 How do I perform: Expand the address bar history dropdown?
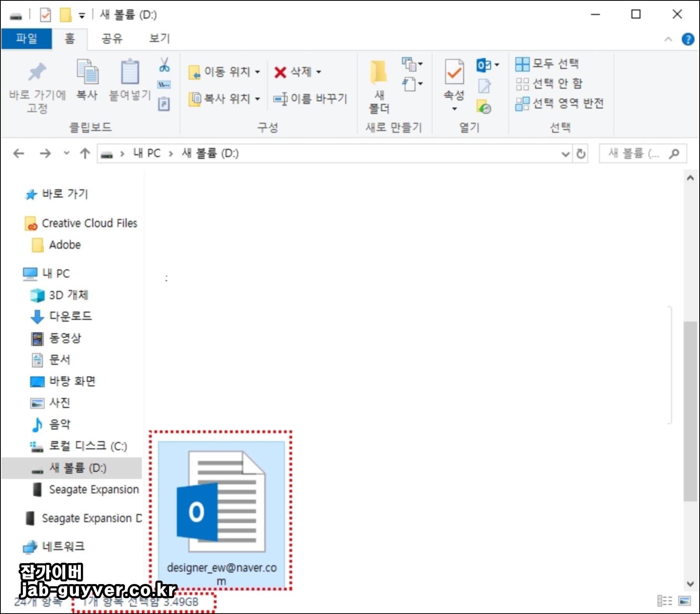tap(565, 154)
